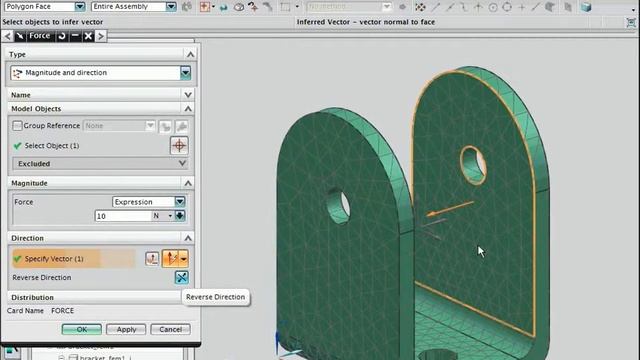640x360 pixels.
Task: Click the blue curved arrow toolbar icon
Action: pyautogui.click(x=223, y=7)
